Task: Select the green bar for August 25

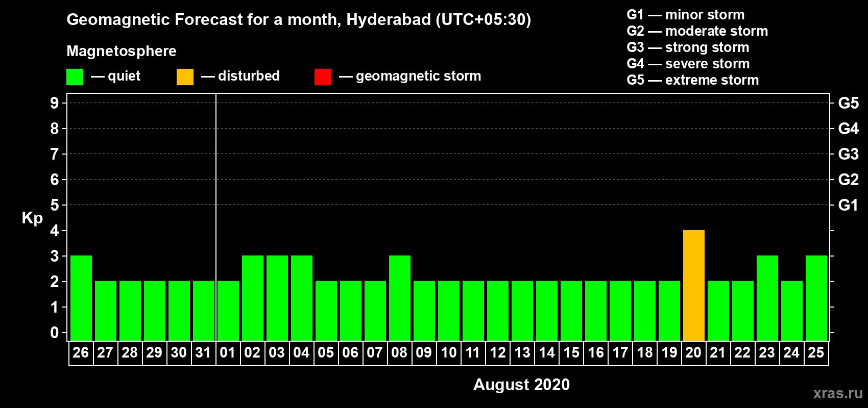Action: (816, 298)
